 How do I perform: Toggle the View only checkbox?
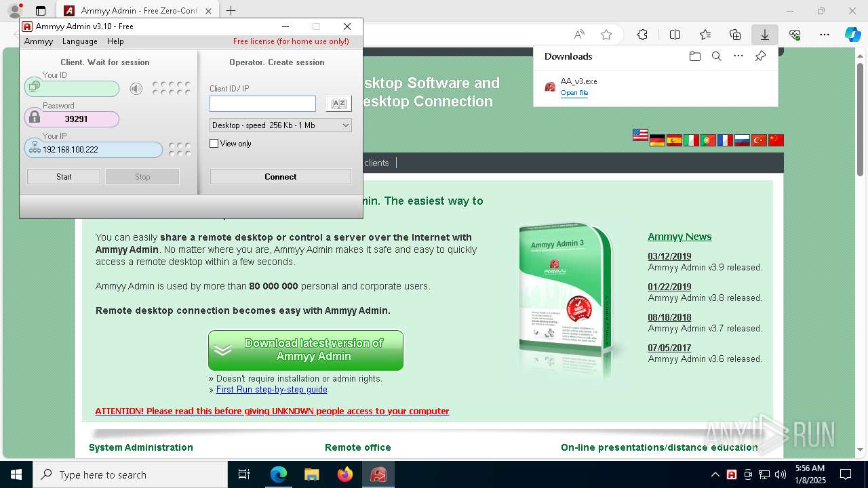coord(214,144)
